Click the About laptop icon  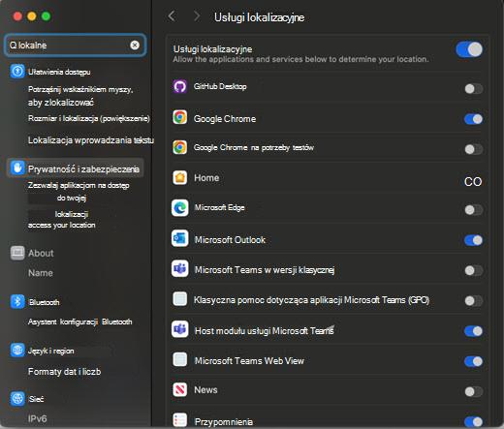pos(17,253)
